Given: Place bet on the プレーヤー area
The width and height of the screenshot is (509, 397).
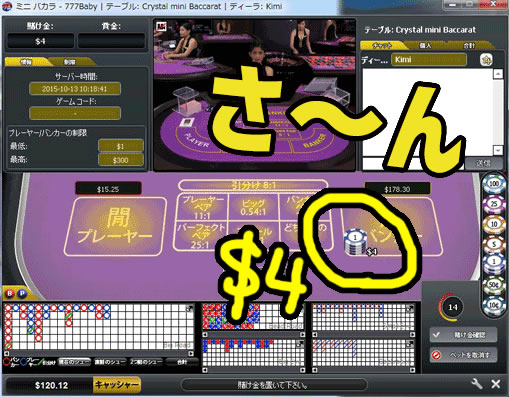Looking at the screenshot, I should pos(115,227).
